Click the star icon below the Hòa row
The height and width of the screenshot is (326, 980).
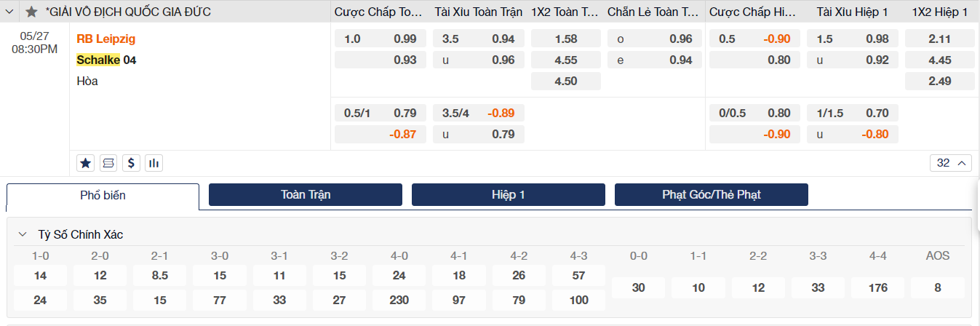pyautogui.click(x=86, y=163)
